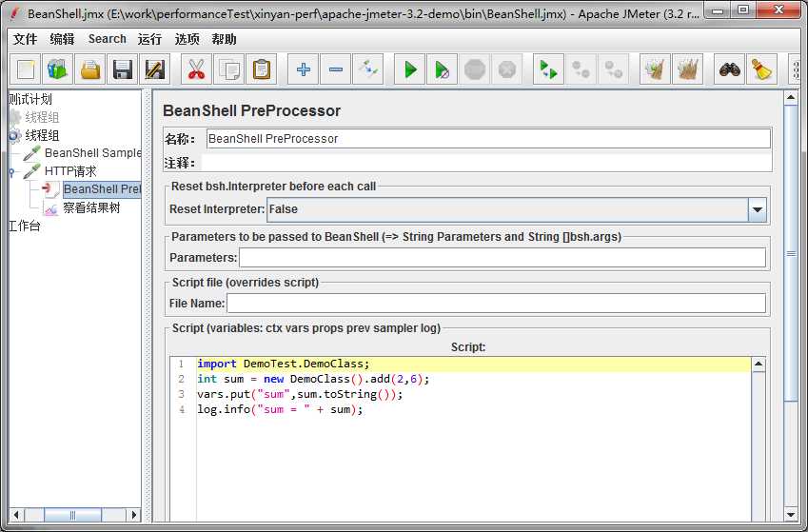
Task: Save the test plan with floppy icon
Action: pos(123,69)
